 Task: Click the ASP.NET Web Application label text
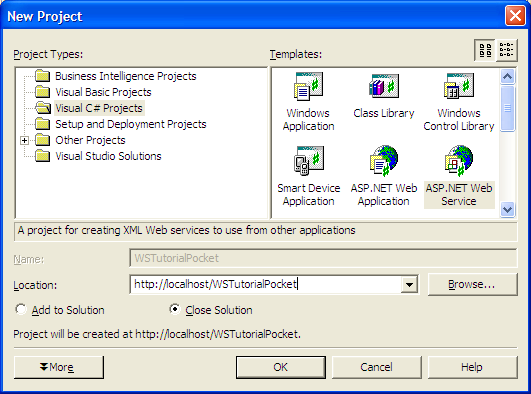tap(384, 194)
